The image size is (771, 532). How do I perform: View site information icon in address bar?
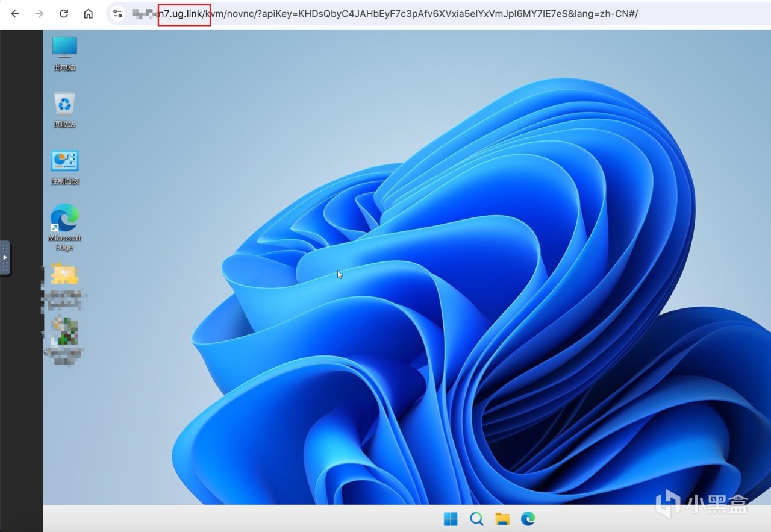118,14
